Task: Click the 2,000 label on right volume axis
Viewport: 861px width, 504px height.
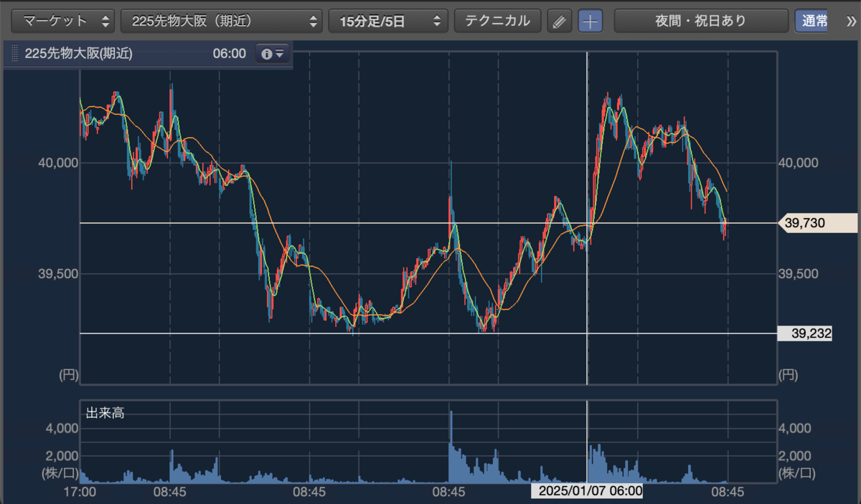Action: (795, 456)
